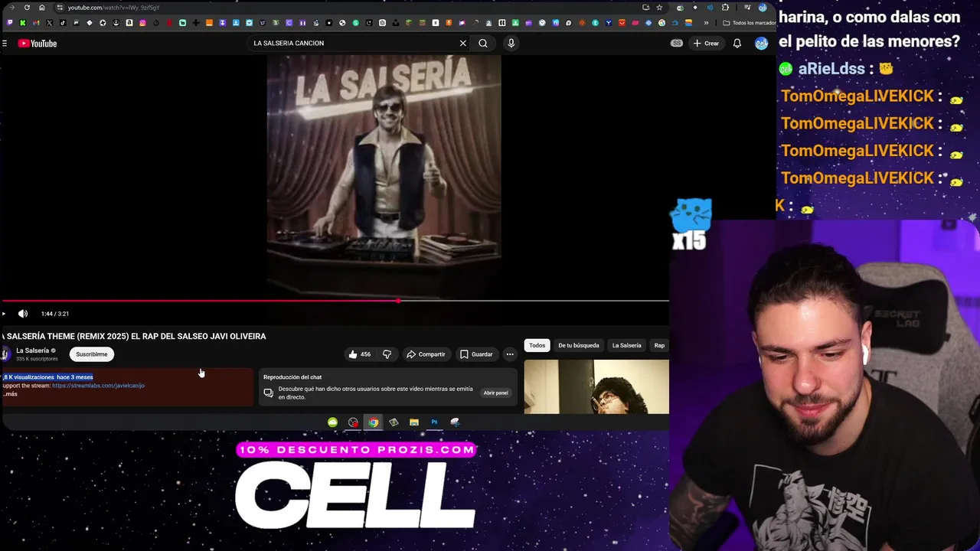980x551 pixels.
Task: Like the video showing 456 likes
Action: [x=359, y=354]
